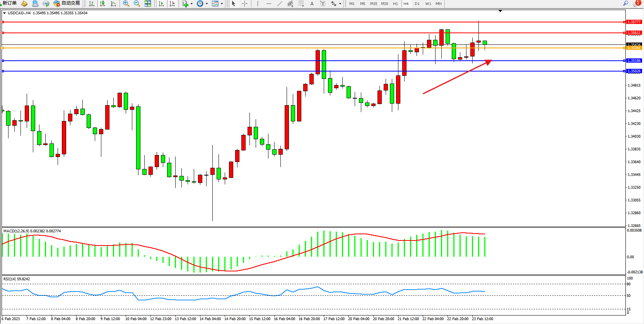
Task: Open the search magnifier icon
Action: pos(625,3)
